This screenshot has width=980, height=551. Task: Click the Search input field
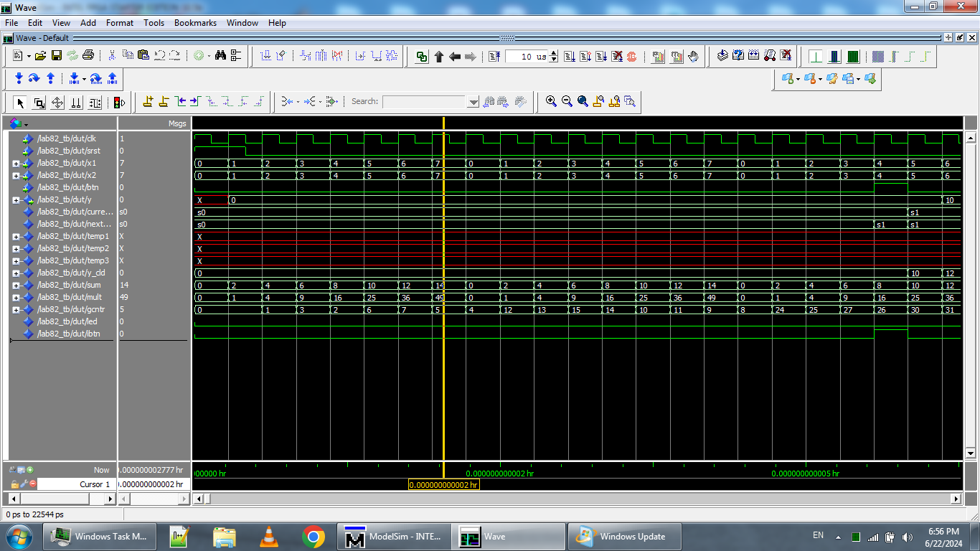pyautogui.click(x=425, y=102)
